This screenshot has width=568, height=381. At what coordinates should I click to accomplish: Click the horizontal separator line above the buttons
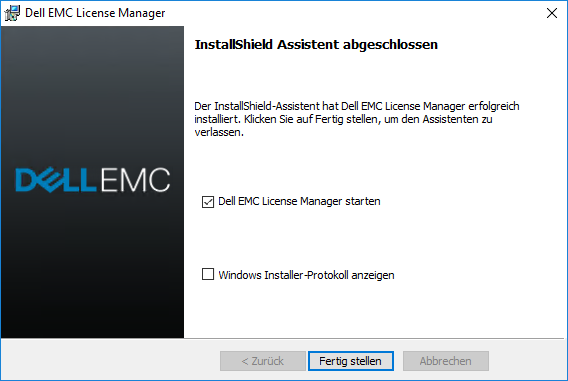tap(283, 339)
